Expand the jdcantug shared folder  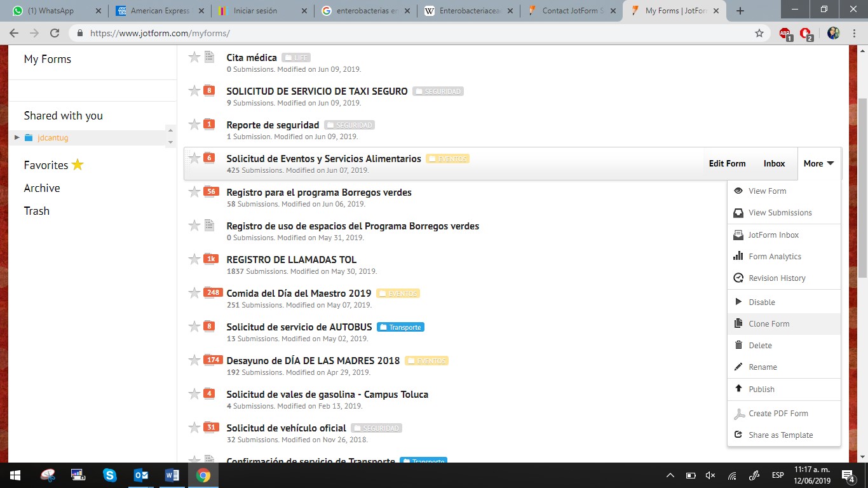coord(17,137)
